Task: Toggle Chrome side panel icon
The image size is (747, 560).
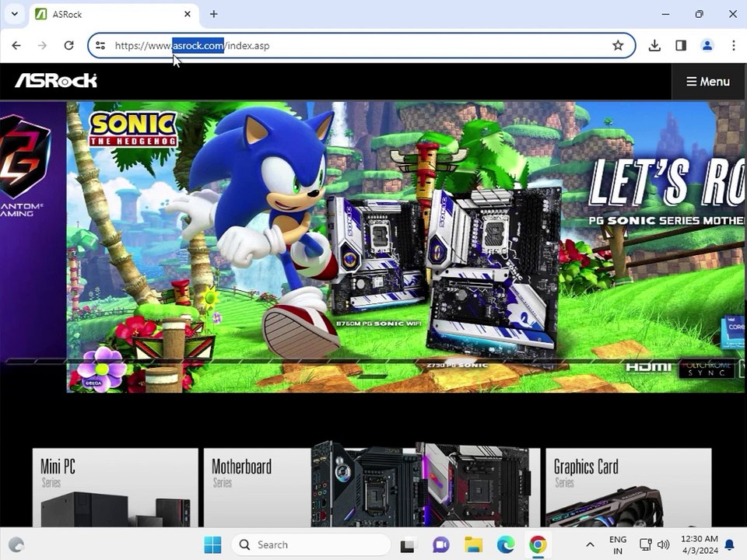Action: [681, 46]
